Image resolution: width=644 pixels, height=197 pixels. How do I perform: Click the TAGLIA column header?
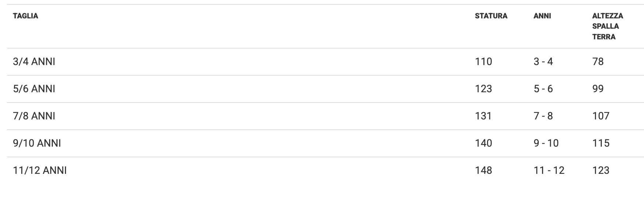tap(25, 16)
